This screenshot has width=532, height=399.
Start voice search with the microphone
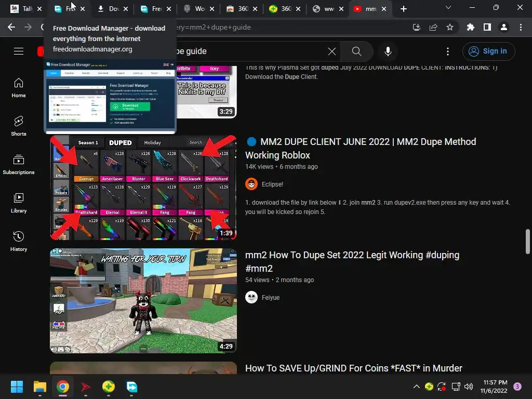(x=388, y=51)
